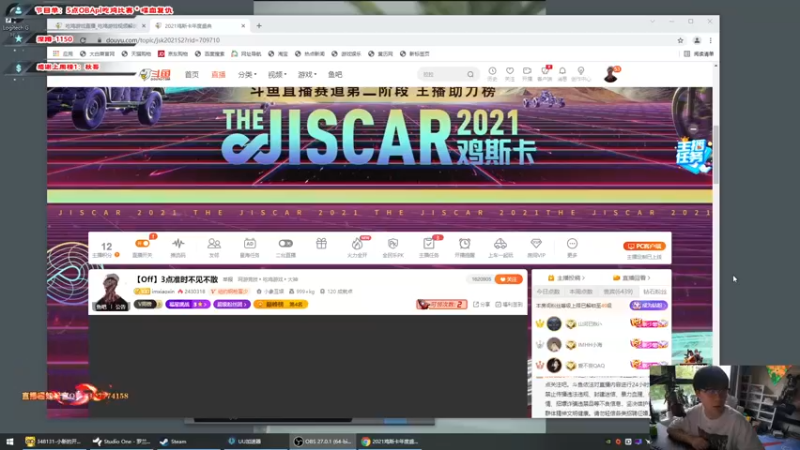800x450 pixels.
Task: Click the streamer avatar thumbnail
Action: [111, 291]
